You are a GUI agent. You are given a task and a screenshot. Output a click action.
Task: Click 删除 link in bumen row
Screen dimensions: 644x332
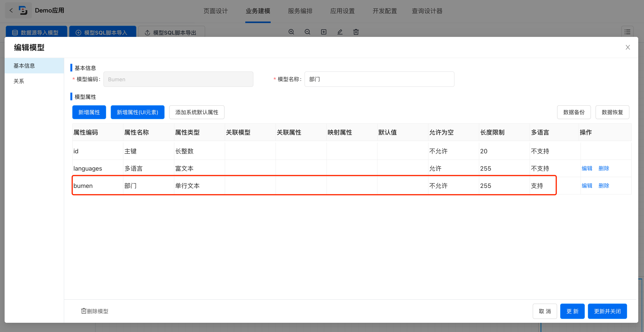pos(604,186)
